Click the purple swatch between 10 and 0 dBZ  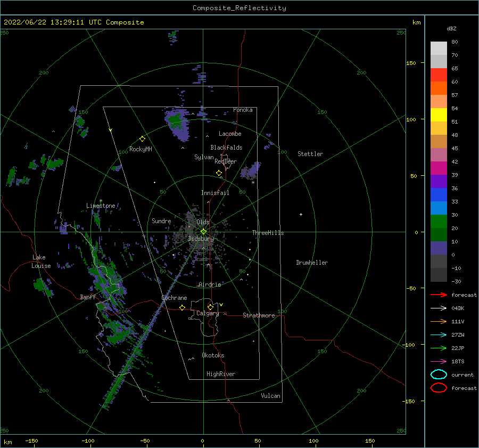(439, 248)
